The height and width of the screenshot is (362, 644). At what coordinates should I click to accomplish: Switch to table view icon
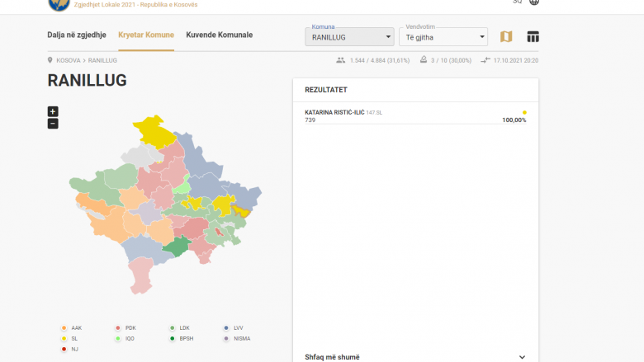(533, 37)
